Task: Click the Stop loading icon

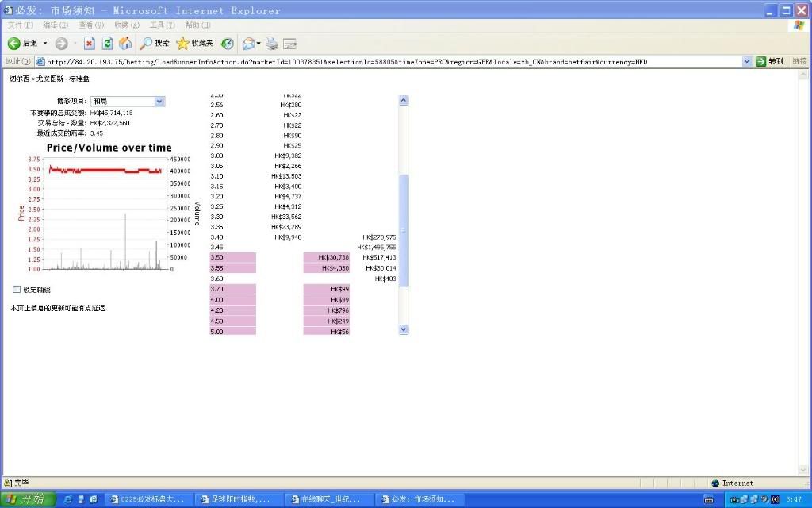Action: point(89,44)
